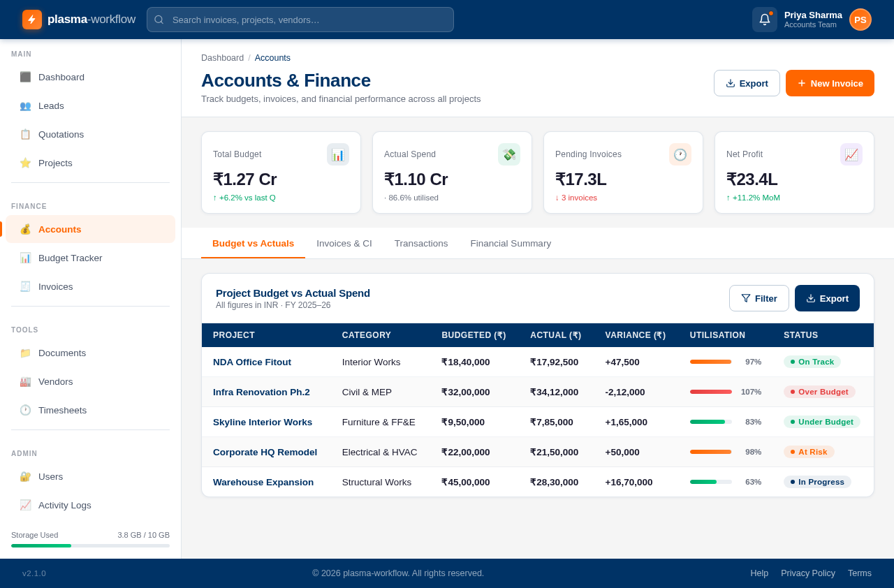Open the Dashboard sidebar icon

click(x=25, y=77)
